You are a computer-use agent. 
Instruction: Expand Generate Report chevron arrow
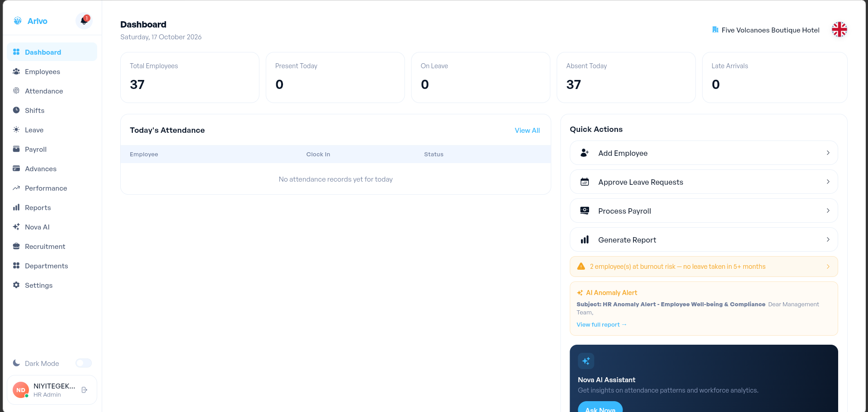828,239
